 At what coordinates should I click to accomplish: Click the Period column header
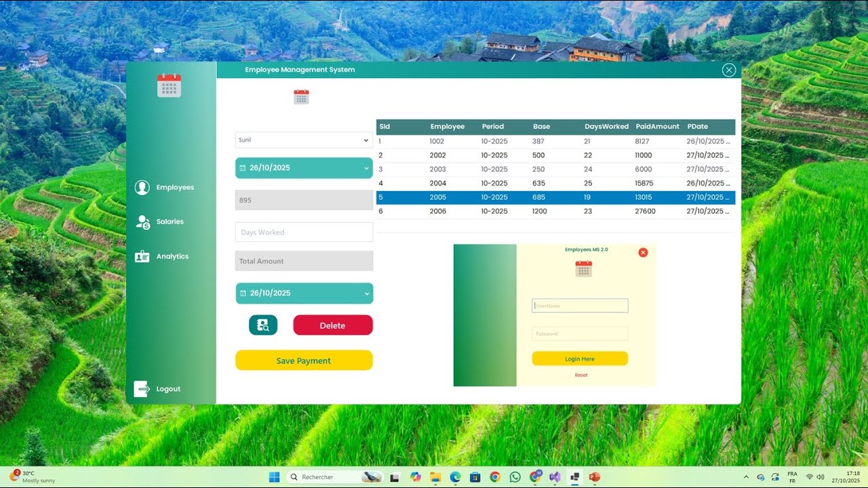[493, 127]
